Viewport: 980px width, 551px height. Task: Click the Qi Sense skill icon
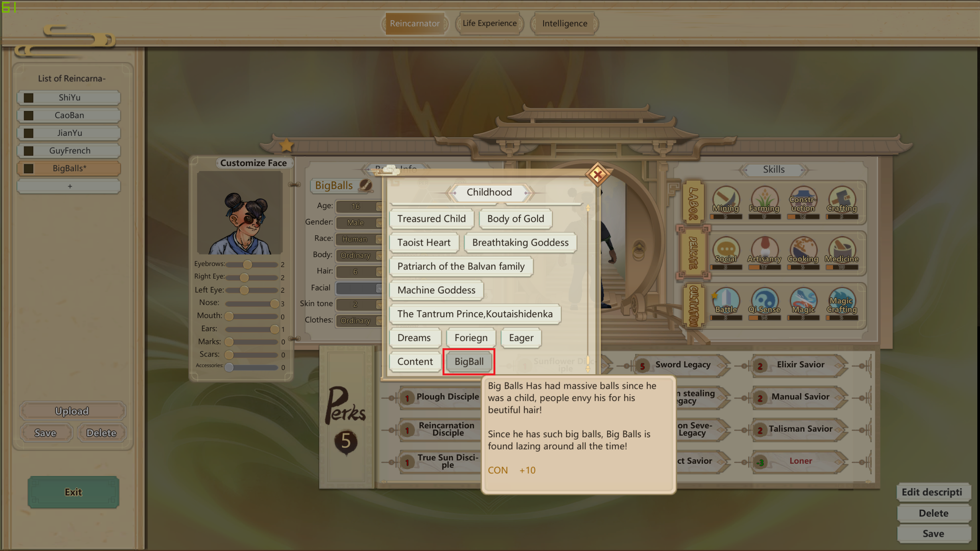coord(764,301)
